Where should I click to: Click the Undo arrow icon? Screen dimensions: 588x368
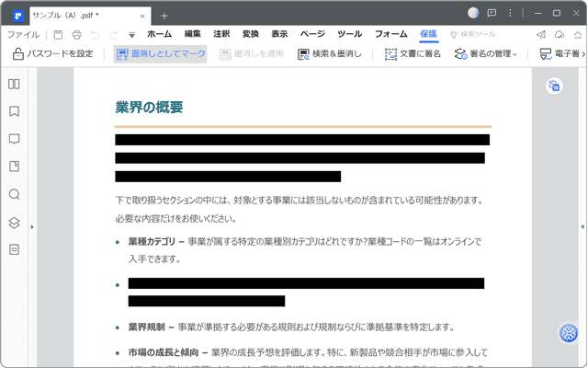95,35
